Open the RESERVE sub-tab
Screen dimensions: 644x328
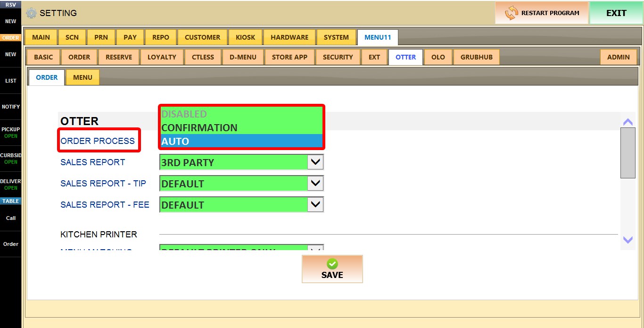(x=119, y=57)
